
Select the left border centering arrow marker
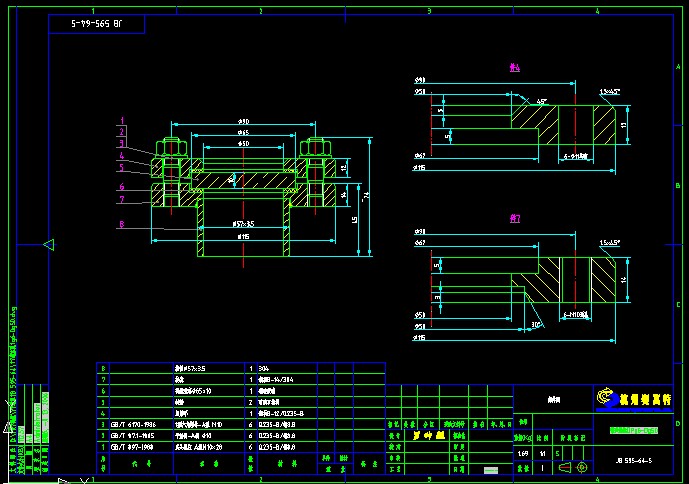(x=46, y=244)
